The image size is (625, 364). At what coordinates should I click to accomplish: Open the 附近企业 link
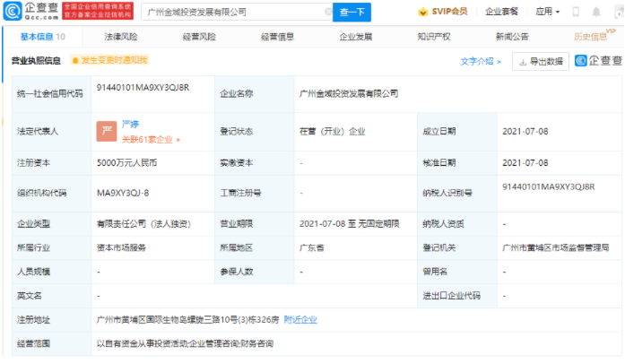click(300, 320)
